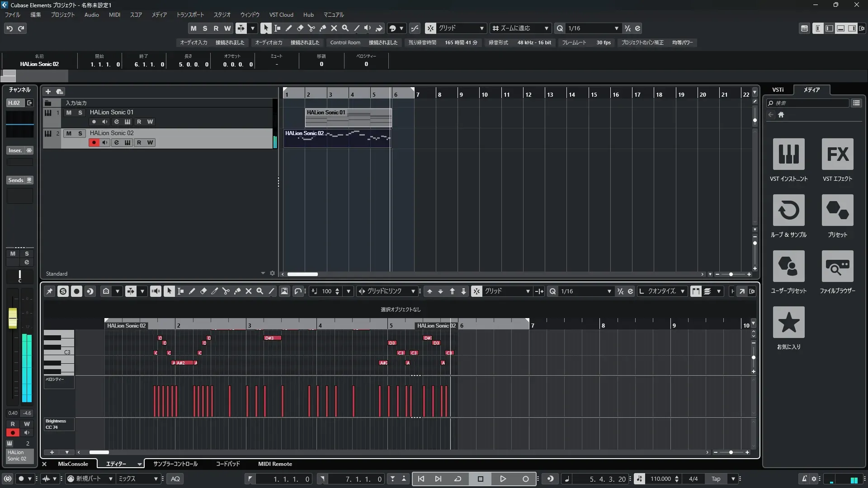The height and width of the screenshot is (488, 868).
Task: Mute the HALion Sonic 01 track
Action: pos(69,113)
